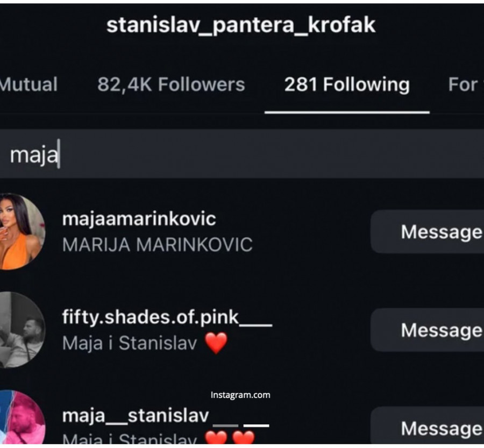The height and width of the screenshot is (448, 484).
Task: Message fifty.shades.of.pink___ account
Action: click(428, 330)
